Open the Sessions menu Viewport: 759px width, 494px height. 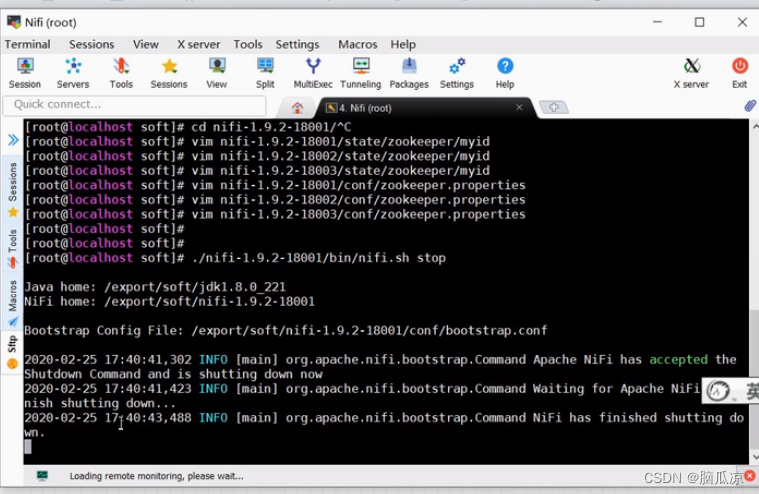tap(91, 45)
